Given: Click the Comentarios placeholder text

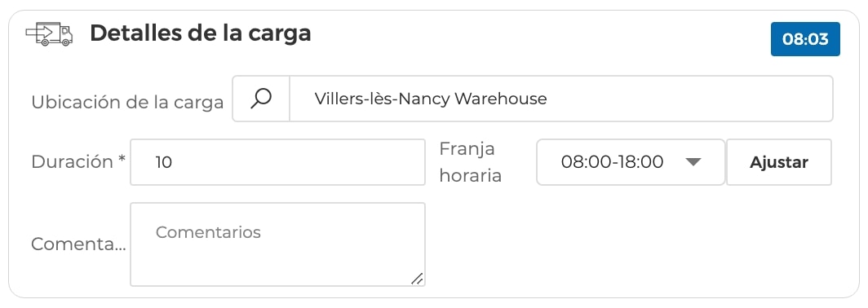Looking at the screenshot, I should [207, 231].
